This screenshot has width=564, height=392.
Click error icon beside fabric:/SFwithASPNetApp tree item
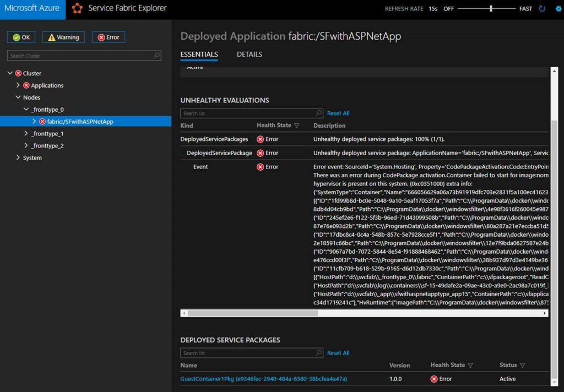point(42,122)
